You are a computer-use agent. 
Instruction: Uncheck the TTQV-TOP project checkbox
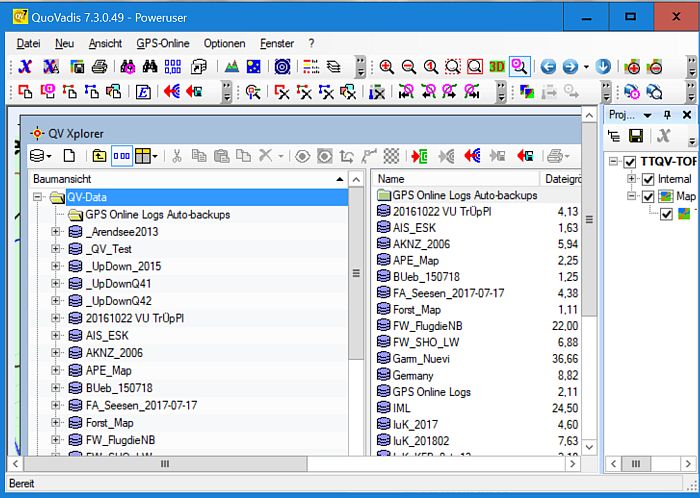(x=630, y=162)
